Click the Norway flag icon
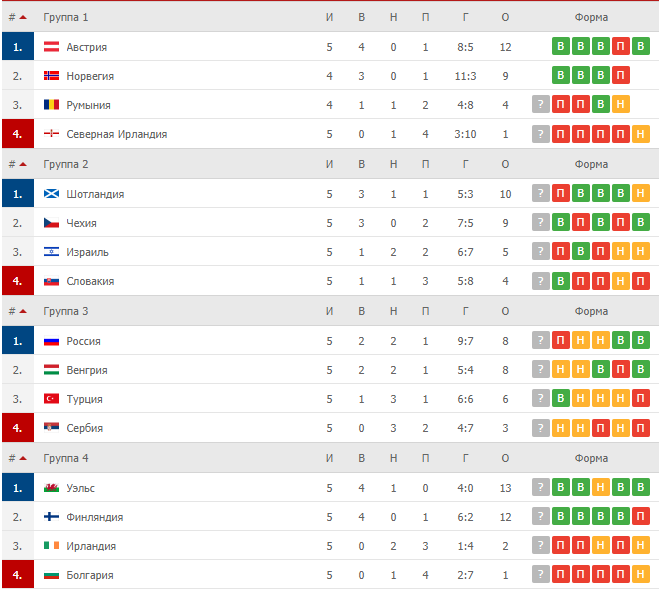The height and width of the screenshot is (591, 659). click(x=51, y=76)
